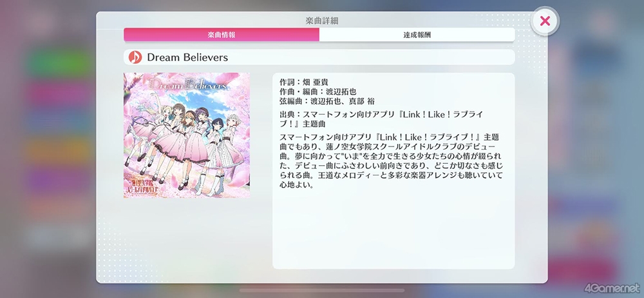This screenshot has width=644, height=298.
Task: Click the 作詞:畑 亜貴 credit line
Action: [x=304, y=82]
